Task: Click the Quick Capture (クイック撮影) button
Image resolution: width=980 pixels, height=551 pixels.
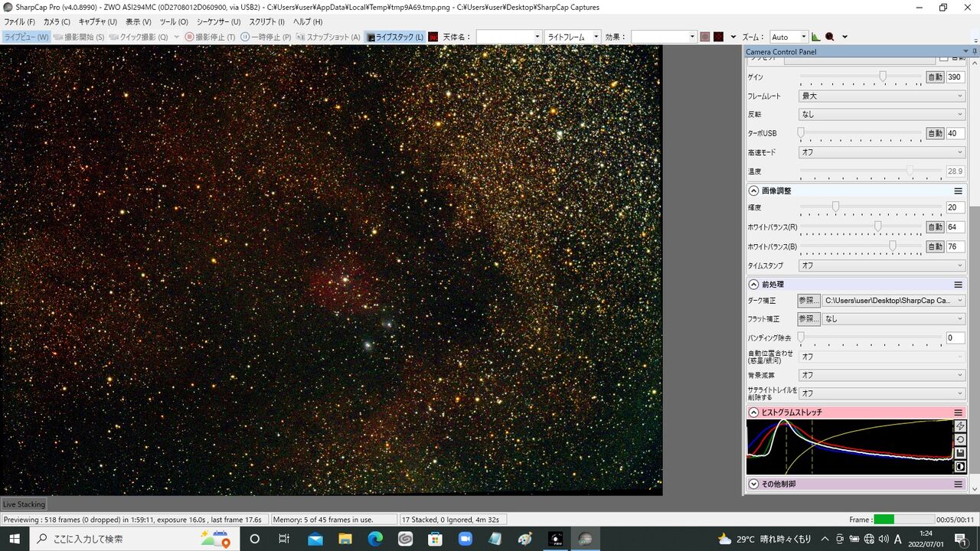Action: [139, 37]
